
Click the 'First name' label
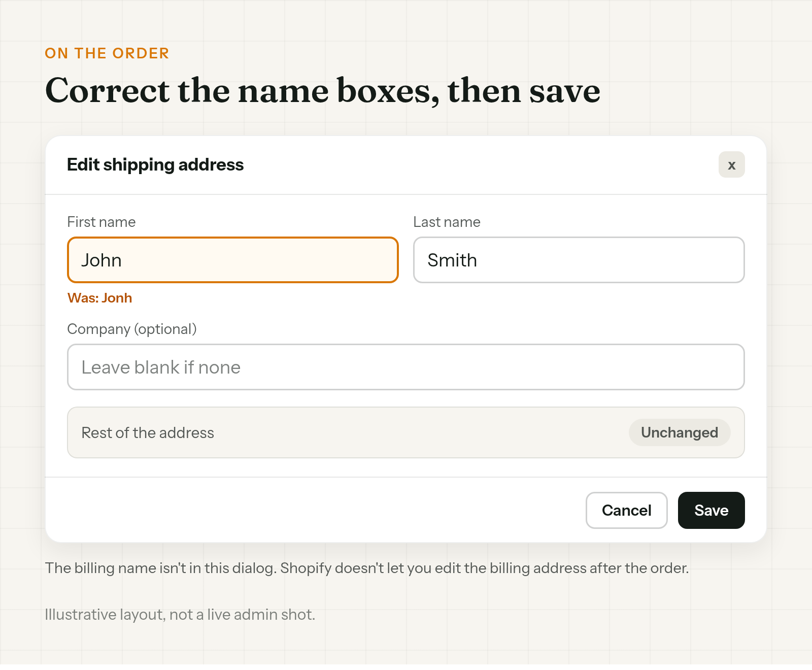(101, 222)
